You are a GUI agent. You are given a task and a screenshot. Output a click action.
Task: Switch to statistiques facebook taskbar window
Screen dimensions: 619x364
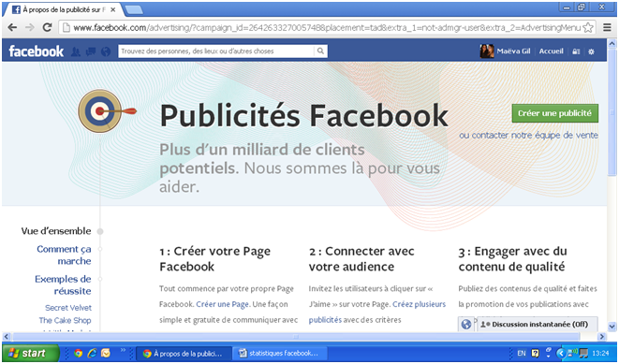280,354
